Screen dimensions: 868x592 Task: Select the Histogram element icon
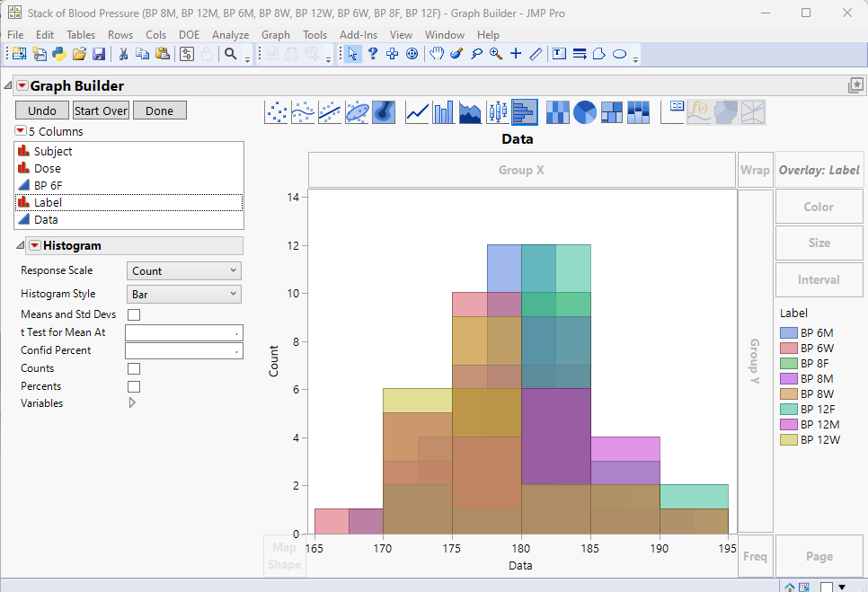click(524, 111)
